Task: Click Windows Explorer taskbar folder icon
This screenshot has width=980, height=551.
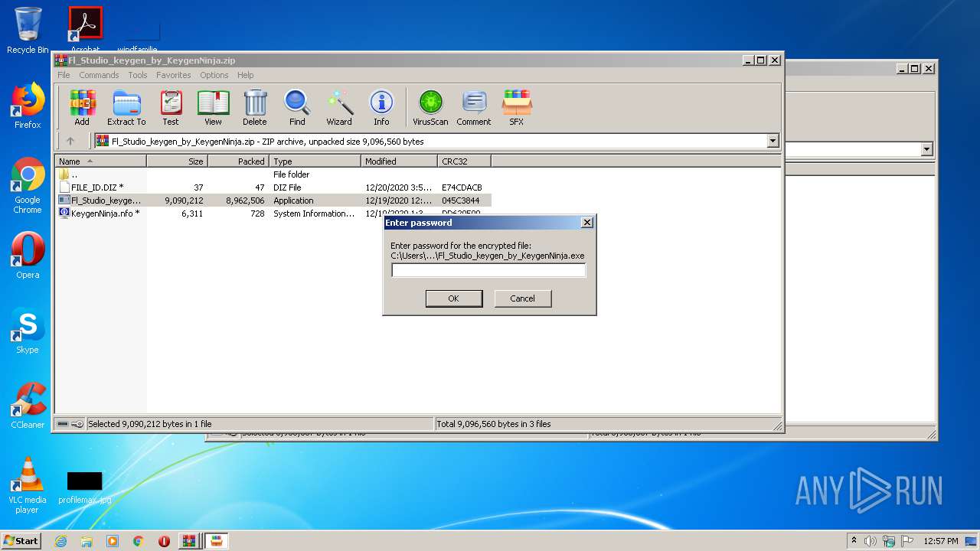Action: (87, 541)
